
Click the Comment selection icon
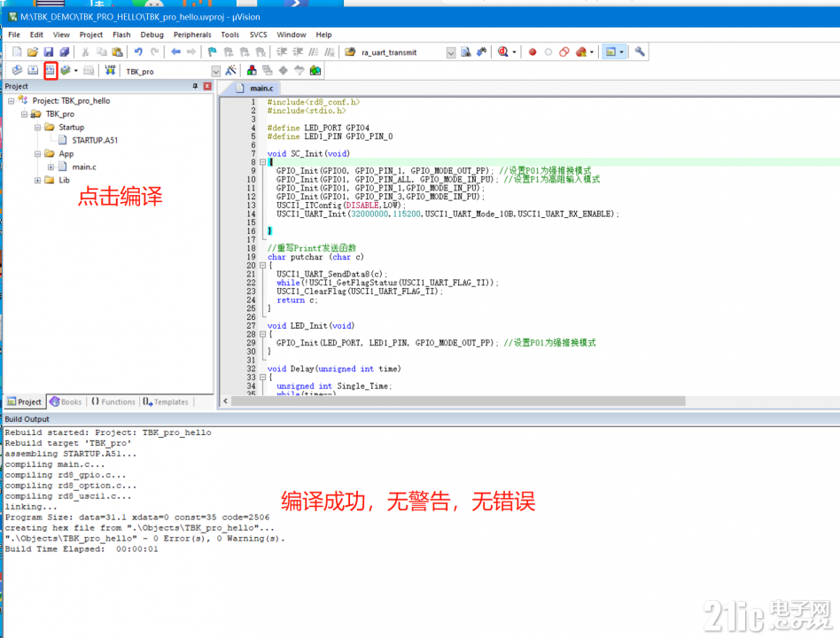point(314,52)
